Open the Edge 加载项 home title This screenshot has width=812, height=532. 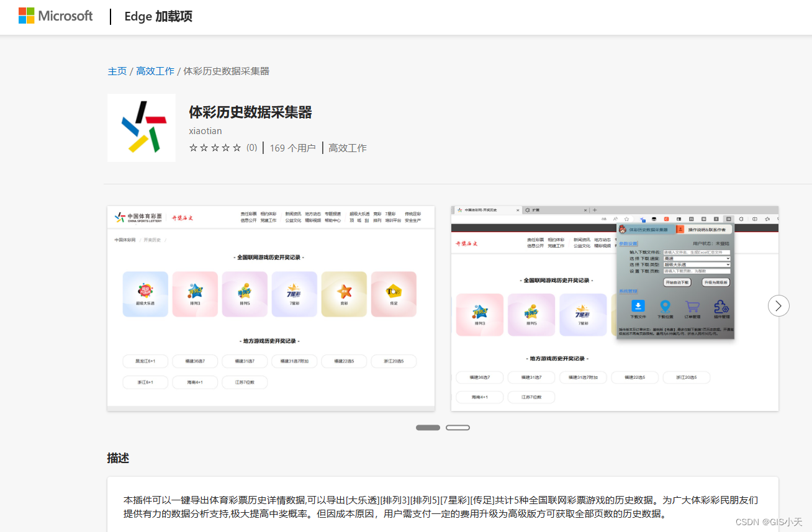158,17
